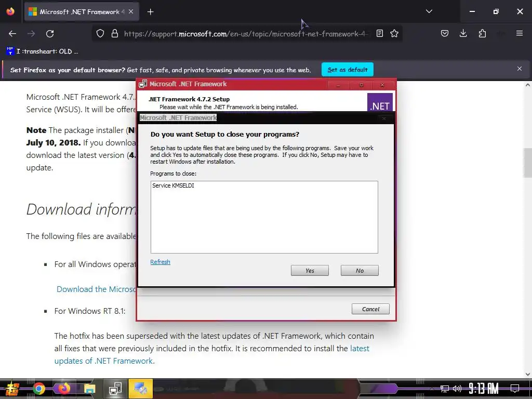Screen dimensions: 532x399
Task: Launch Google Chrome from the taskbar
Action: pyautogui.click(x=38, y=389)
